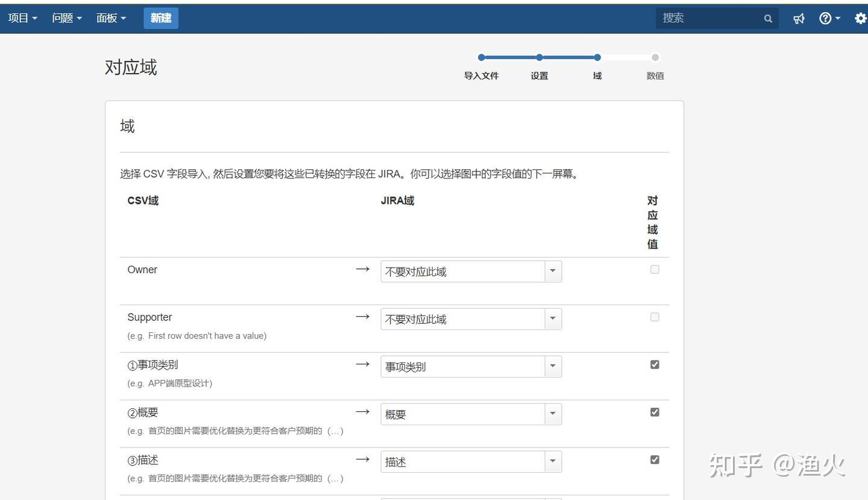
Task: Open the 项目 menu
Action: pos(22,18)
